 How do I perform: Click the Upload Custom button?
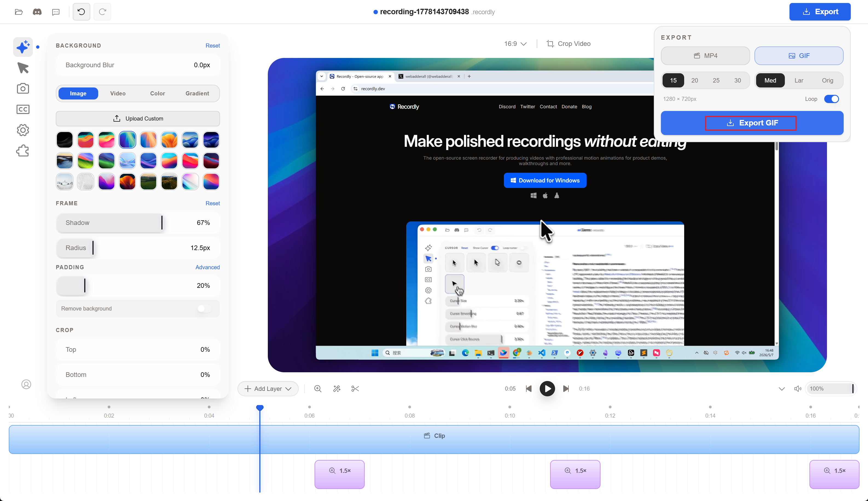(x=138, y=118)
